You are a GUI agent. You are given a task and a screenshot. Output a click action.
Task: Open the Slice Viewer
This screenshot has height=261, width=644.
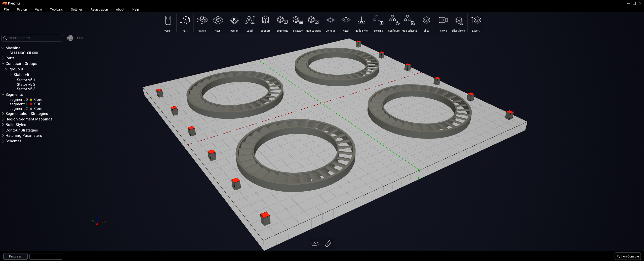[459, 23]
